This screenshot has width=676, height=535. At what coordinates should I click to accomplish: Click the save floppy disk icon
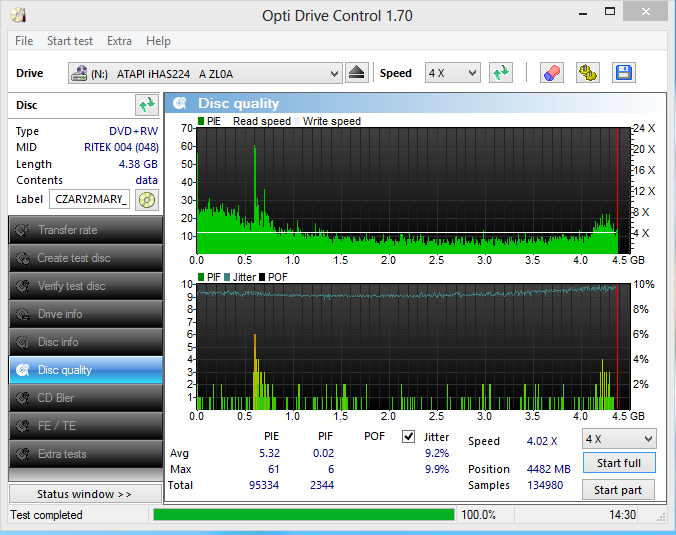(624, 73)
